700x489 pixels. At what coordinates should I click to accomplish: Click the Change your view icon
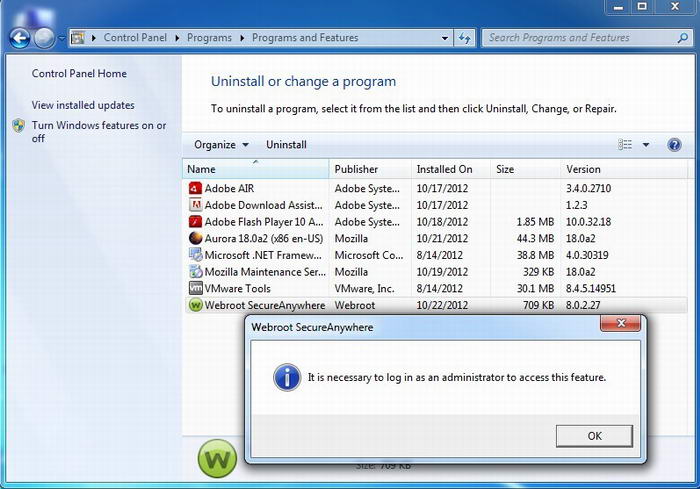[625, 144]
